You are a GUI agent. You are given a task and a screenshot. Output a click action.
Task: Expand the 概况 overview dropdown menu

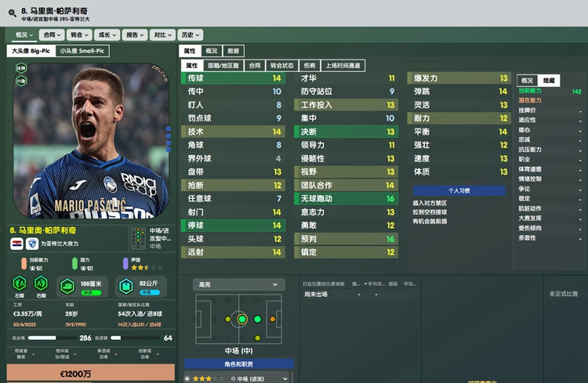tap(24, 34)
